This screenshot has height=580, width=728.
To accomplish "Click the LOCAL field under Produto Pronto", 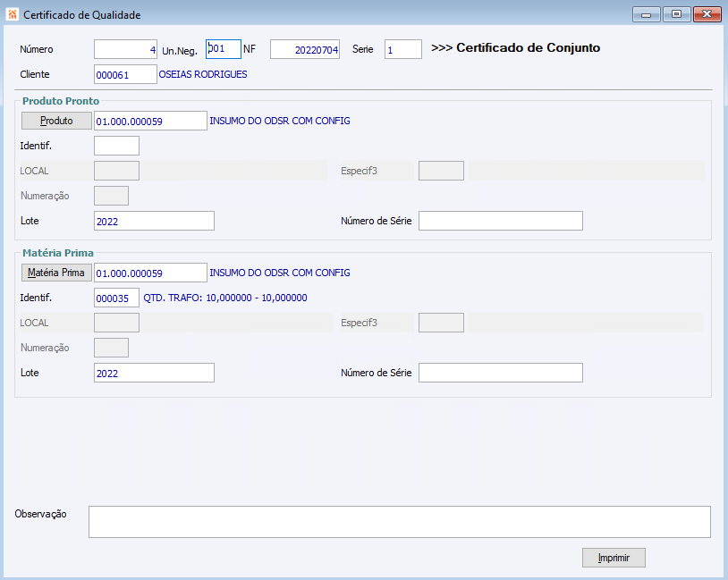I will tap(116, 171).
